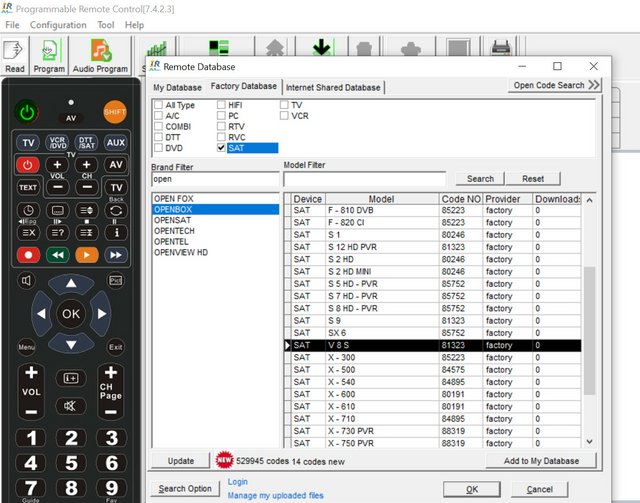Click the green download arrow toolbar icon

[x=322, y=47]
